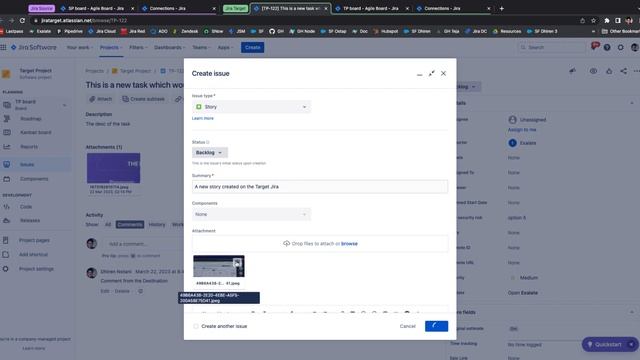Click the blue submit button in the dialog
Image resolution: width=640 pixels, height=360 pixels.
tap(436, 326)
